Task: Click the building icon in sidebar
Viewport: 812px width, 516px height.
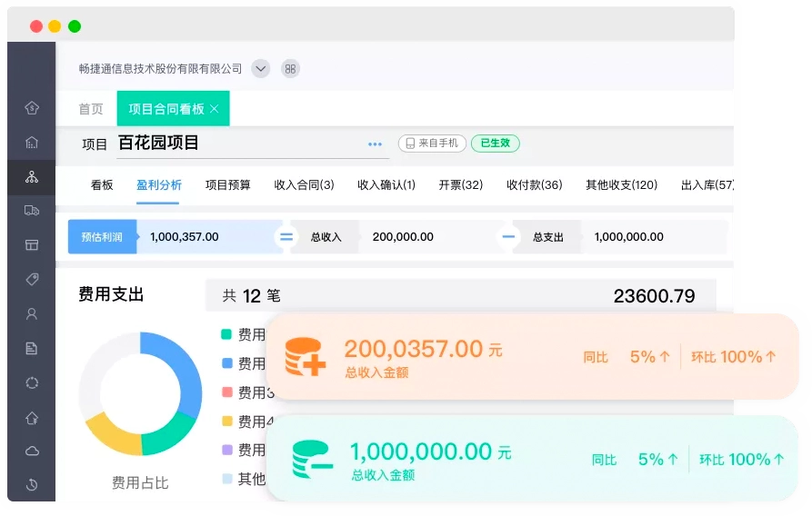Action: pos(32,143)
